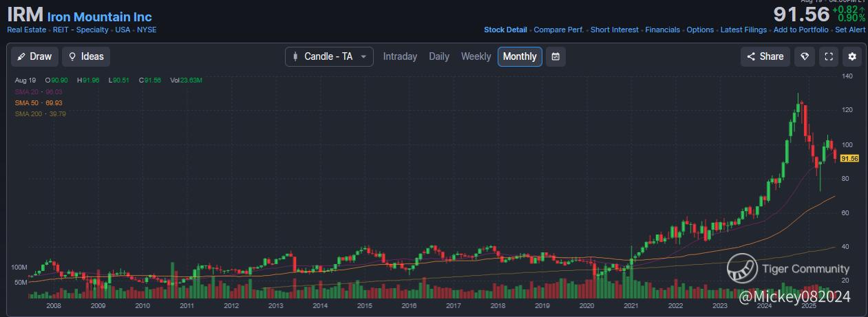868x317 pixels.
Task: Click the SMA 20 indicator label
Action: (x=39, y=91)
